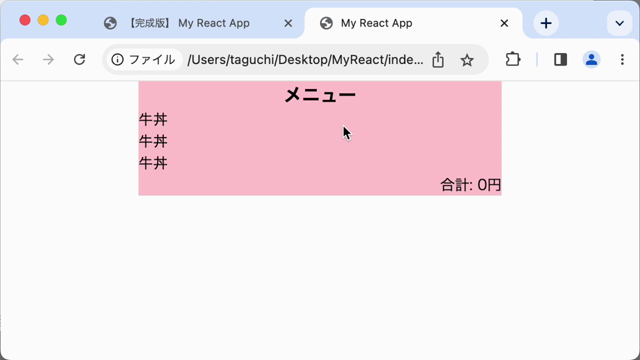Open a new tab with the plus button

coord(546,23)
